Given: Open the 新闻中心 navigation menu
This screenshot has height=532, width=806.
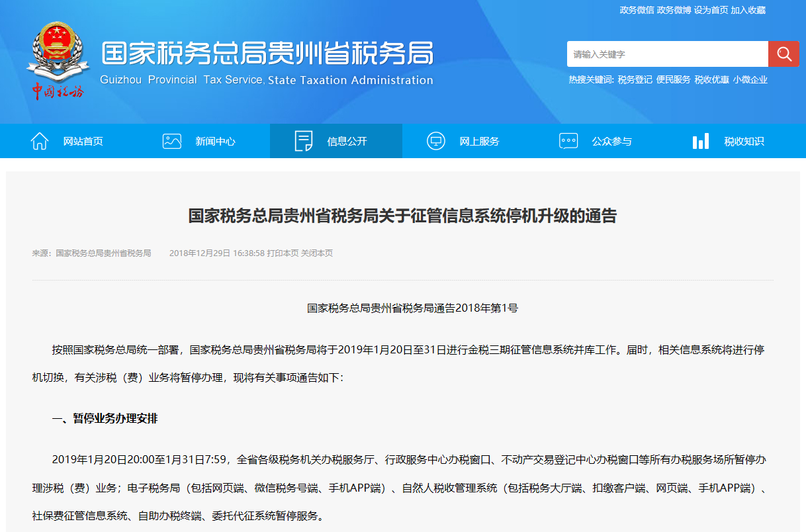Looking at the screenshot, I should pyautogui.click(x=215, y=142).
